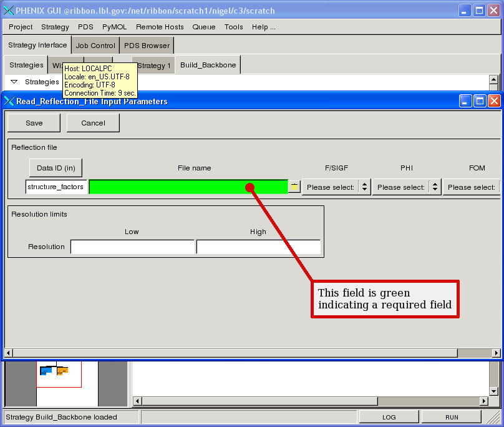Open the PHI Please select dropdown

click(407, 187)
